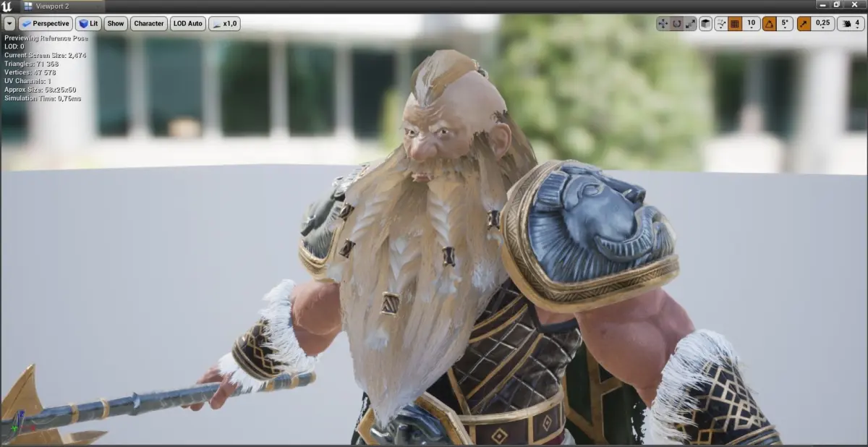Open the LOD Auto menu
Viewport: 868px width, 447px height.
point(188,24)
